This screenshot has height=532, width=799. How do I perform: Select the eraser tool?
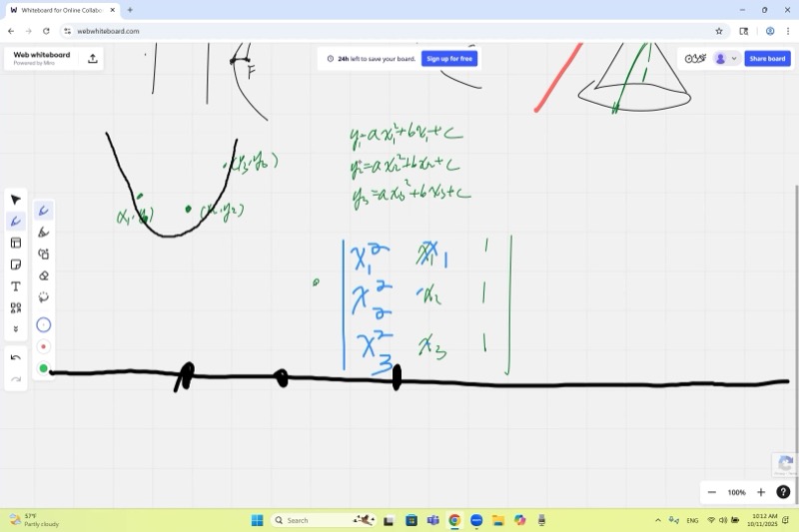(43, 275)
